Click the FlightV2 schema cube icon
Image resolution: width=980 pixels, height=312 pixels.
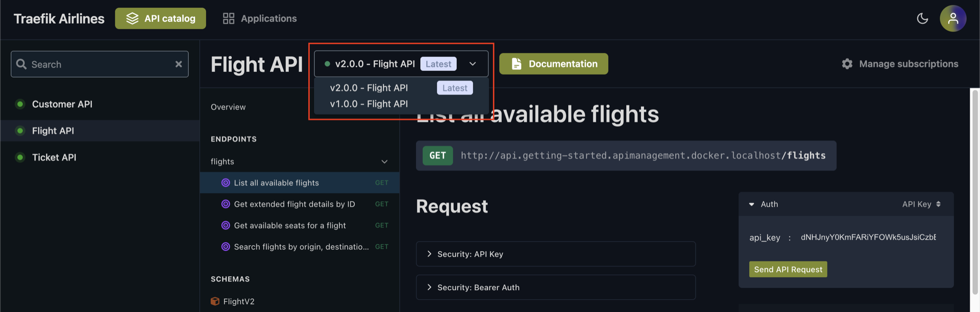[215, 301]
